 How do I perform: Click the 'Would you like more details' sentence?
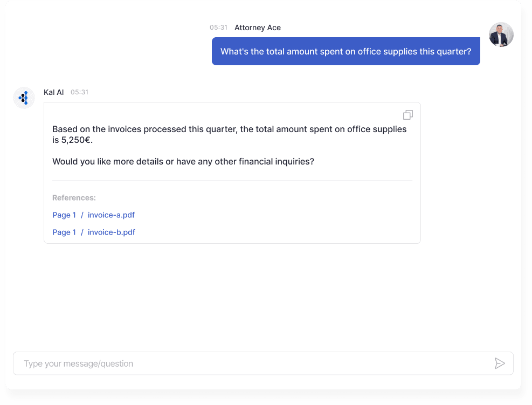(183, 161)
